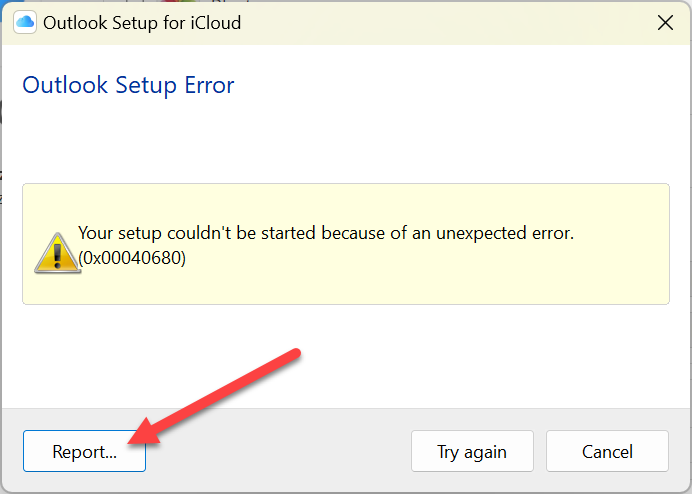Image resolution: width=692 pixels, height=494 pixels.
Task: Click the word "iCloud" in the window title
Action: click(213, 22)
